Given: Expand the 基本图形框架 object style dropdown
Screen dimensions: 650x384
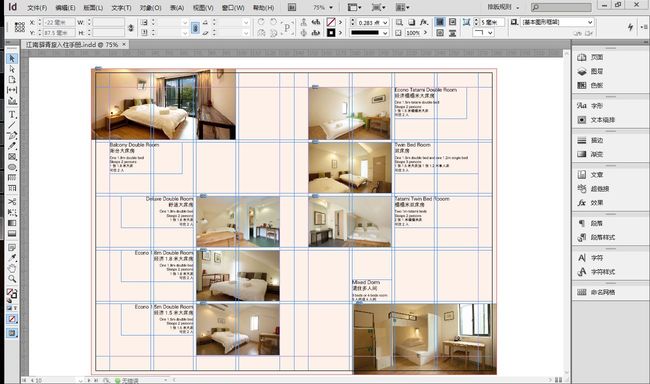Looking at the screenshot, I should coord(590,22).
